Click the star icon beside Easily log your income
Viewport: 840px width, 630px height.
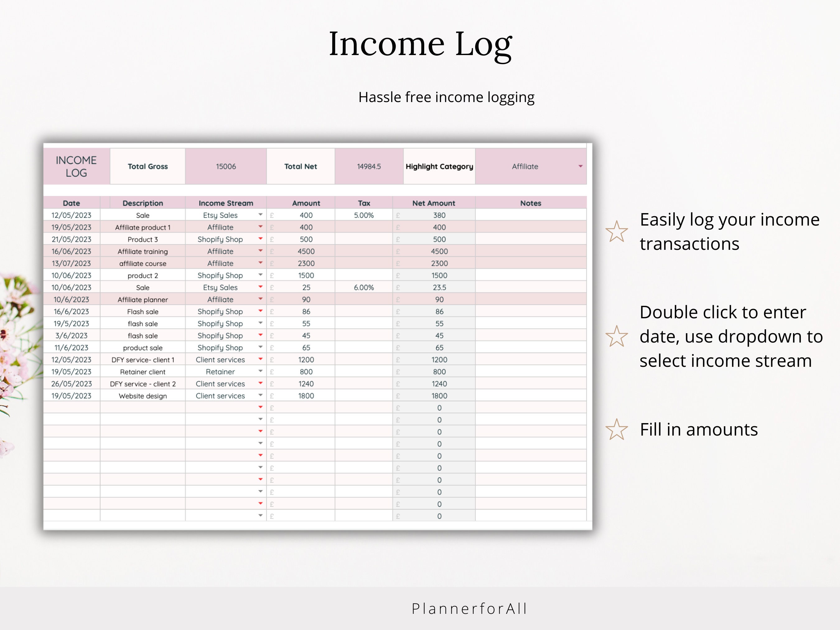tap(618, 231)
